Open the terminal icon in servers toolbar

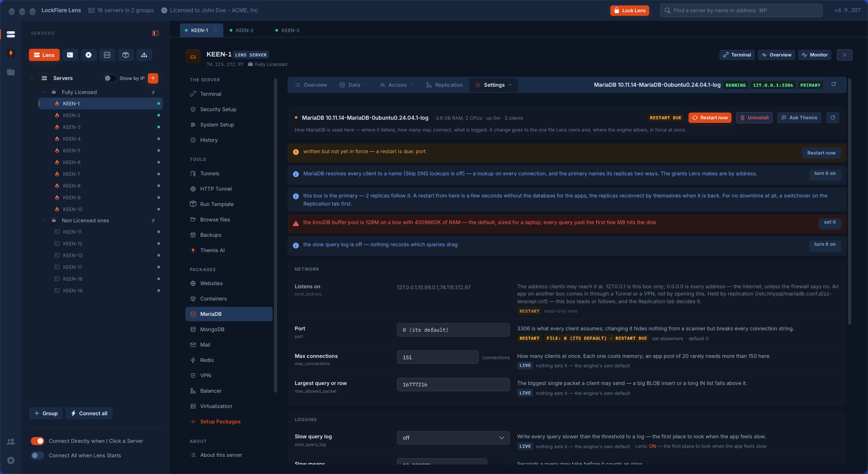tap(70, 55)
